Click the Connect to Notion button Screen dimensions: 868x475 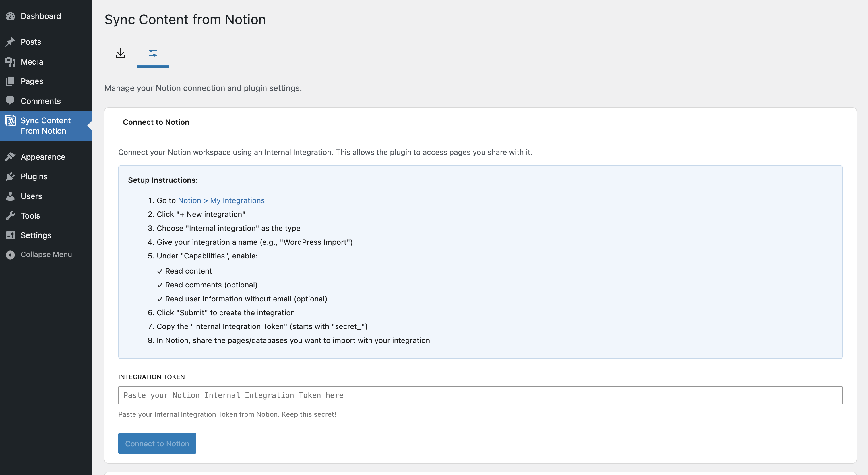pos(157,443)
